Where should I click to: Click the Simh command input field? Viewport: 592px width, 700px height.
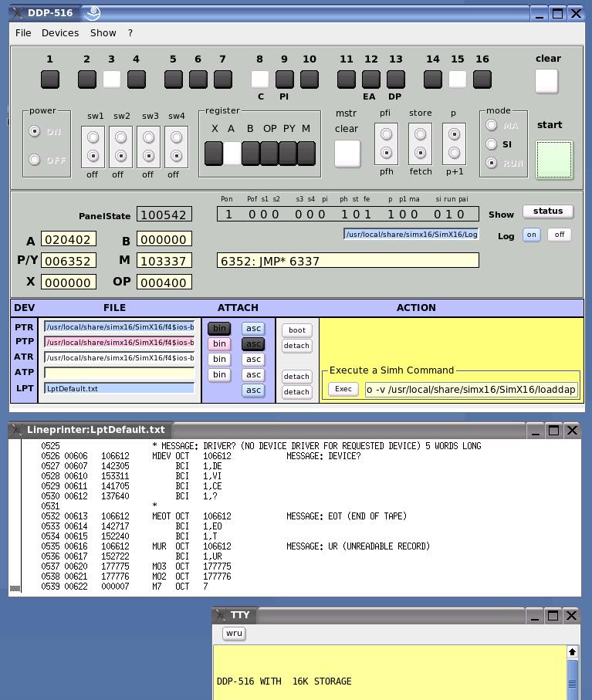(471, 389)
